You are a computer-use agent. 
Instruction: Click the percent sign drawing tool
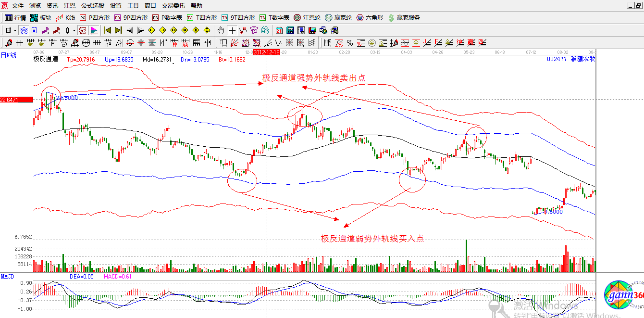[349, 43]
